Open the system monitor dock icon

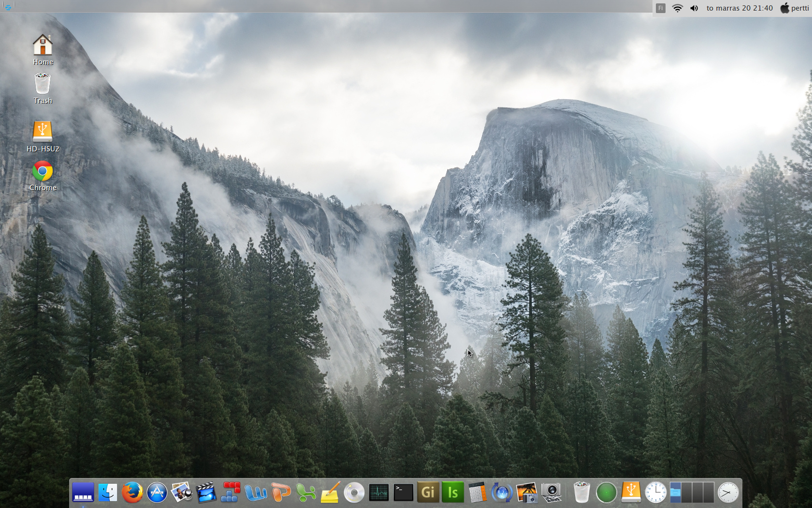[378, 493]
